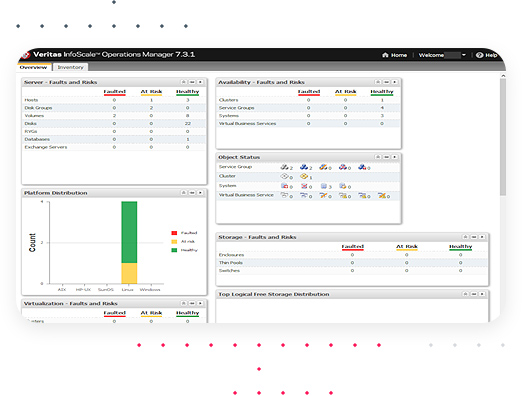The height and width of the screenshot is (396, 522).
Task: Click the orange-slashed Service Group status icon
Action: pyautogui.click(x=323, y=167)
